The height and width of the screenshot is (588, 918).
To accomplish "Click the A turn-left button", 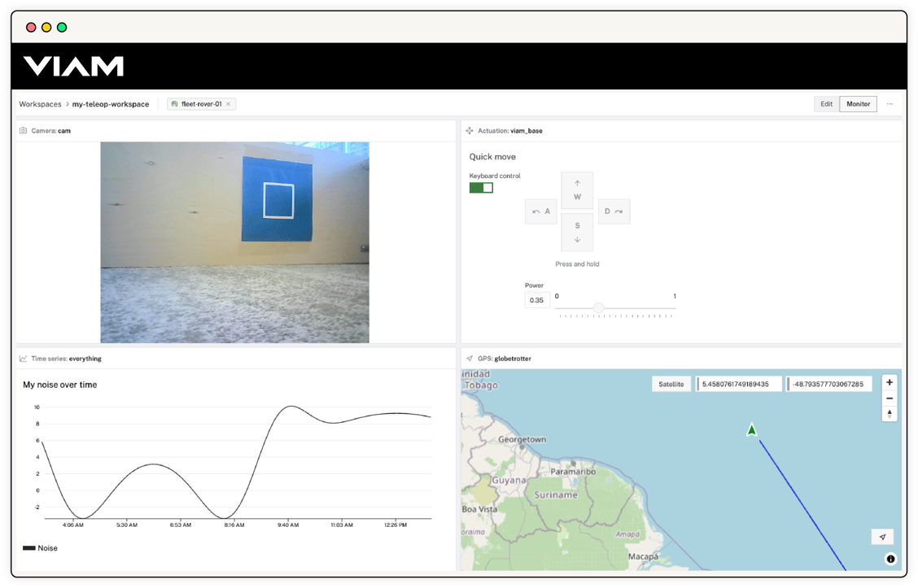I will [x=540, y=211].
